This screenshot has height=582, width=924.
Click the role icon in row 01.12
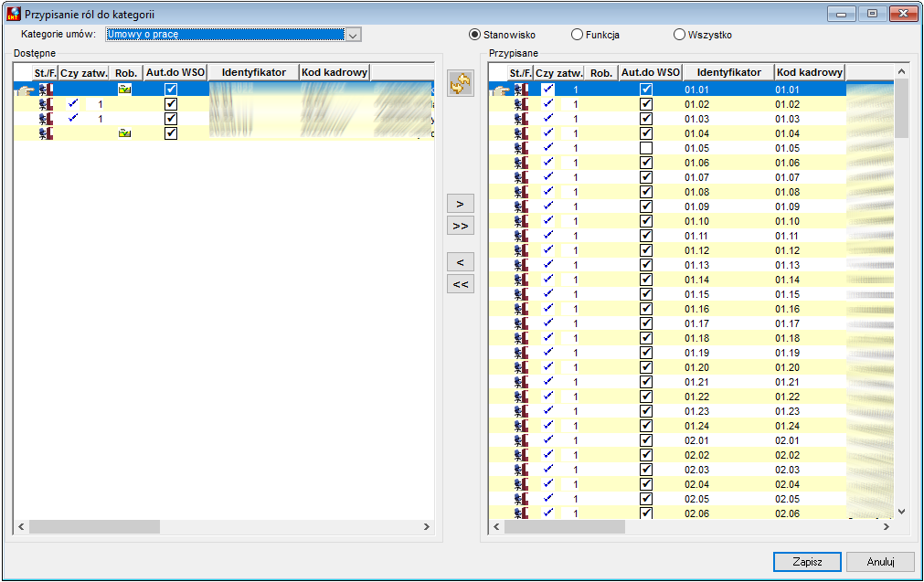[521, 250]
